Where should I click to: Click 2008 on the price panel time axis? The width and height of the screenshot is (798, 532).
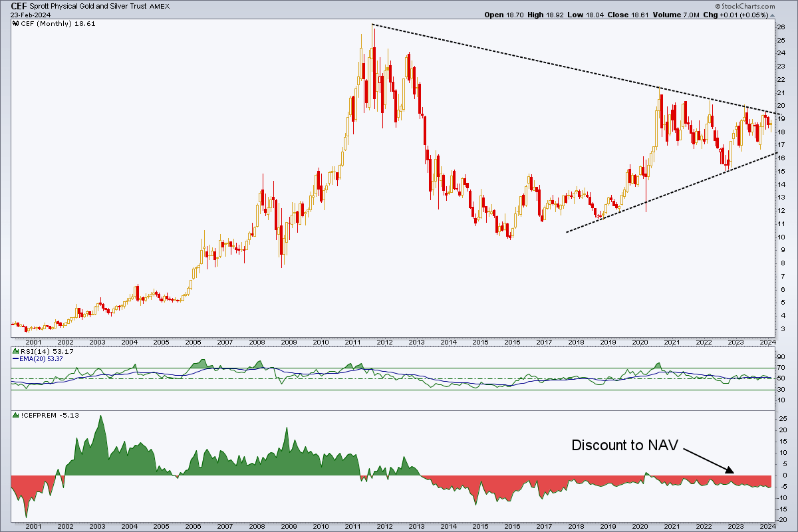257,342
